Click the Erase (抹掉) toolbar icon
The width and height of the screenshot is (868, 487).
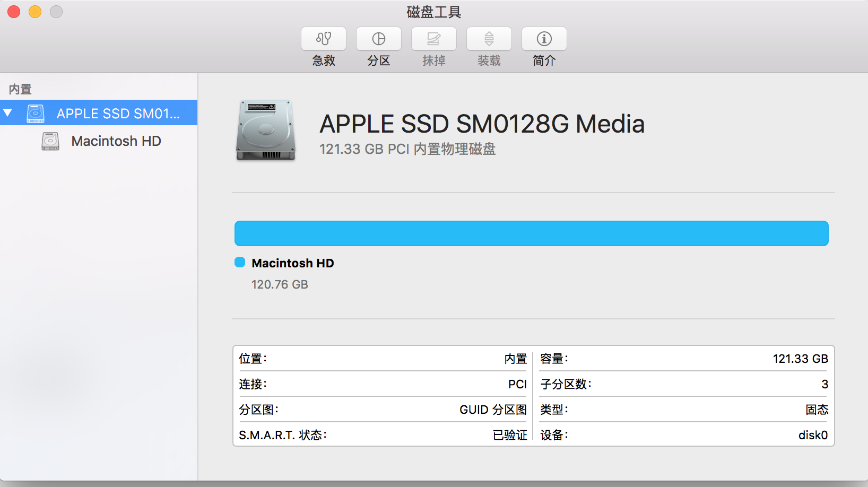(434, 39)
